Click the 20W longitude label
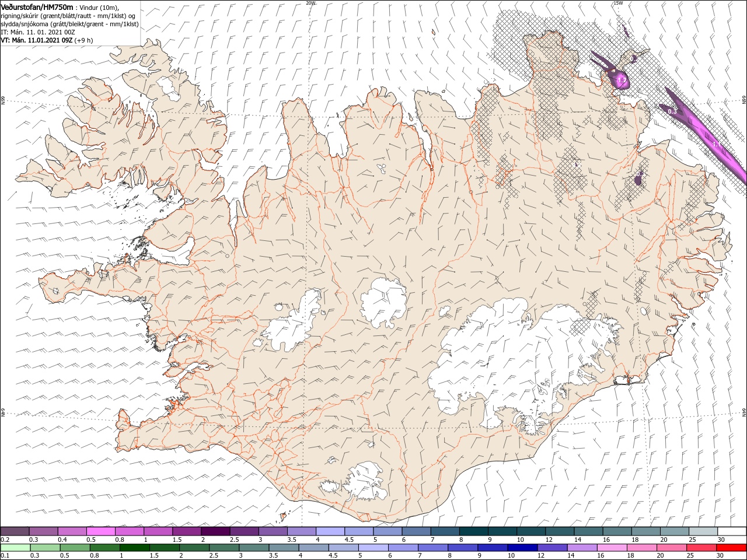 (310, 3)
